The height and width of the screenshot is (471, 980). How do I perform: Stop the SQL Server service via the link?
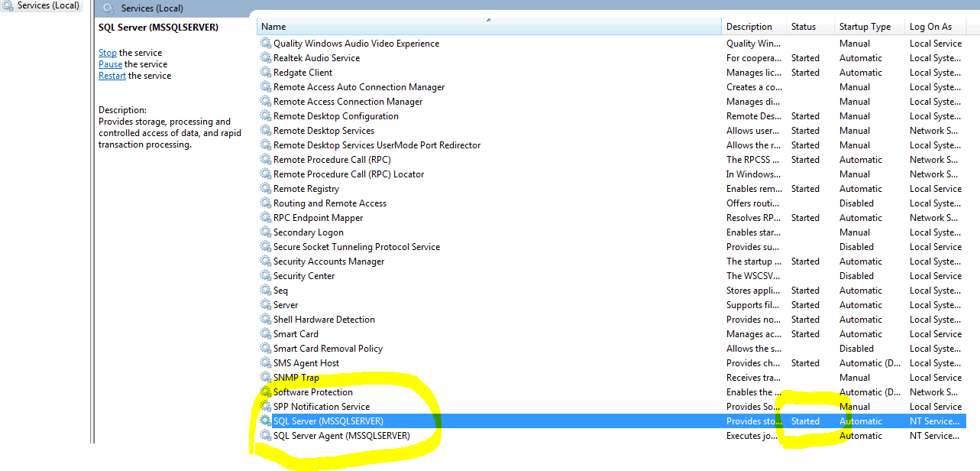coord(107,52)
